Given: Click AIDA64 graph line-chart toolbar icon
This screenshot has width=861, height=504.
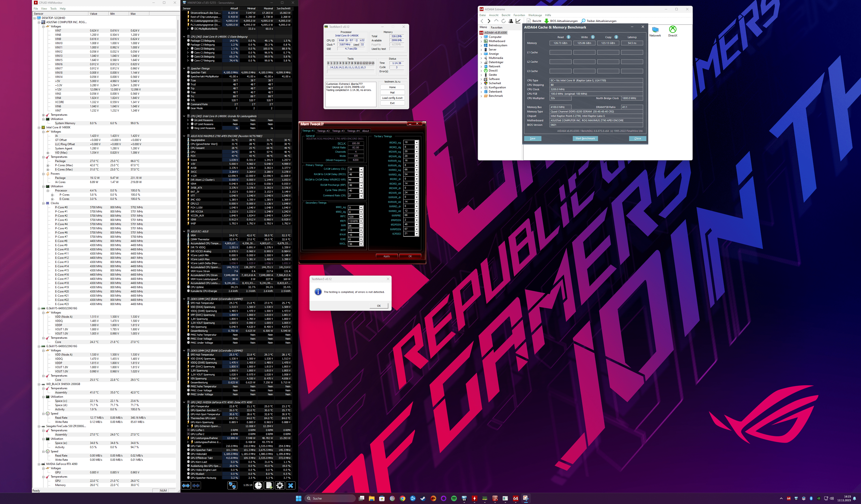Looking at the screenshot, I should click(x=518, y=21).
